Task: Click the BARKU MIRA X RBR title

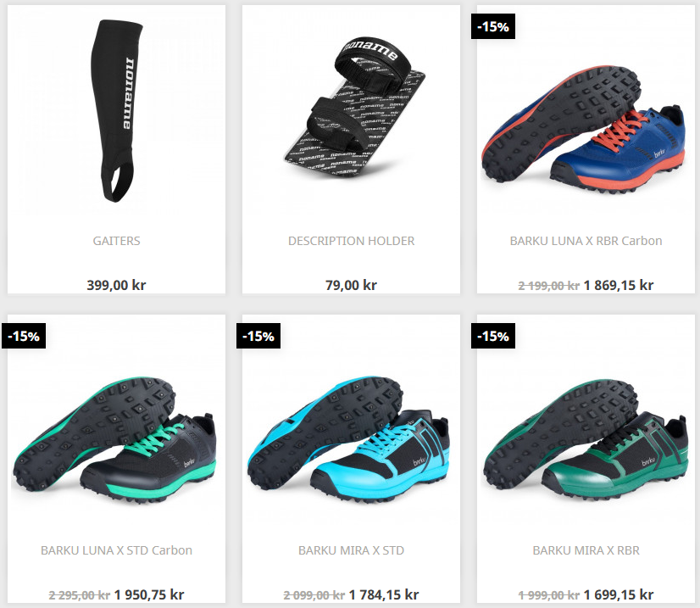Action: click(x=586, y=550)
